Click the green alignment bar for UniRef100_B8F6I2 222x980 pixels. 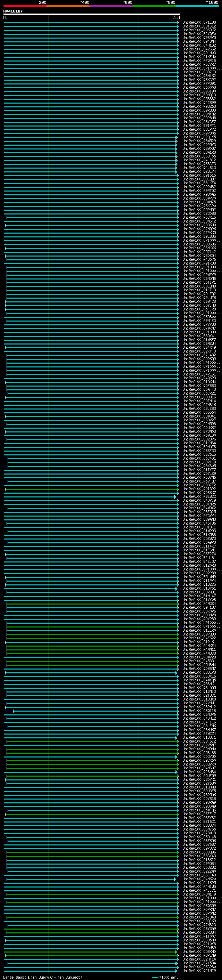93,742
